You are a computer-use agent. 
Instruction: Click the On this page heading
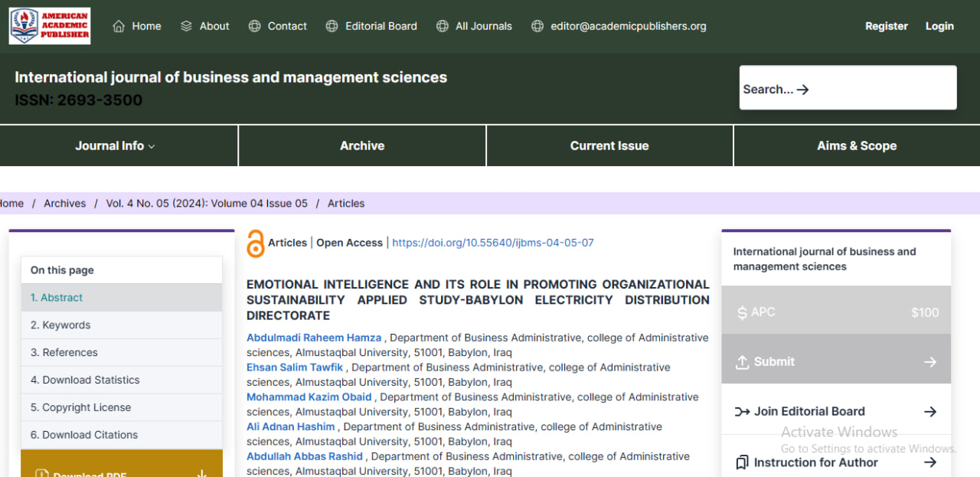pyautogui.click(x=62, y=270)
